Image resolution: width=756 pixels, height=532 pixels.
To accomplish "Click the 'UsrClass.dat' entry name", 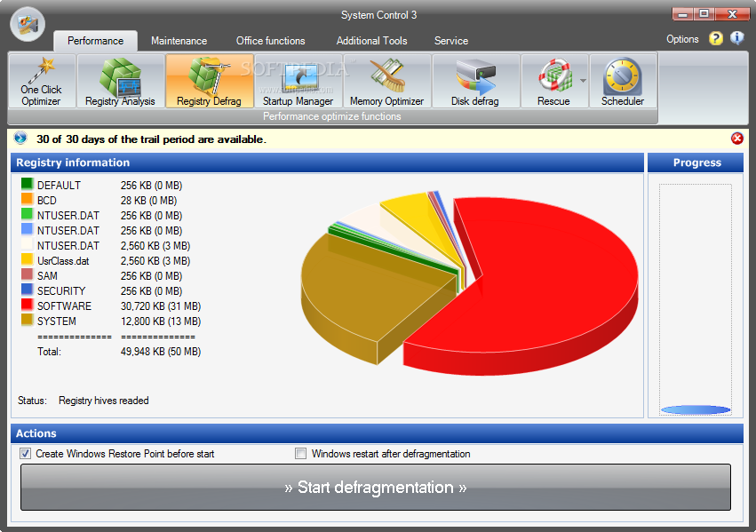I will coord(63,261).
